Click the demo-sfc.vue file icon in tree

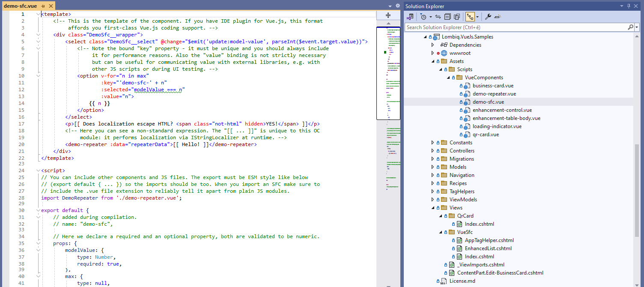(467, 102)
